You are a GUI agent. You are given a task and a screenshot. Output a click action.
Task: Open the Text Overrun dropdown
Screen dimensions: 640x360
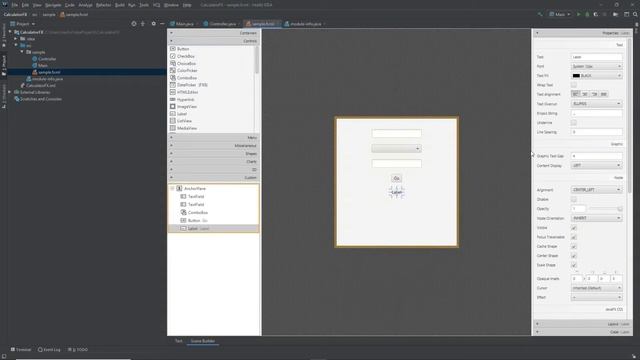[596, 104]
